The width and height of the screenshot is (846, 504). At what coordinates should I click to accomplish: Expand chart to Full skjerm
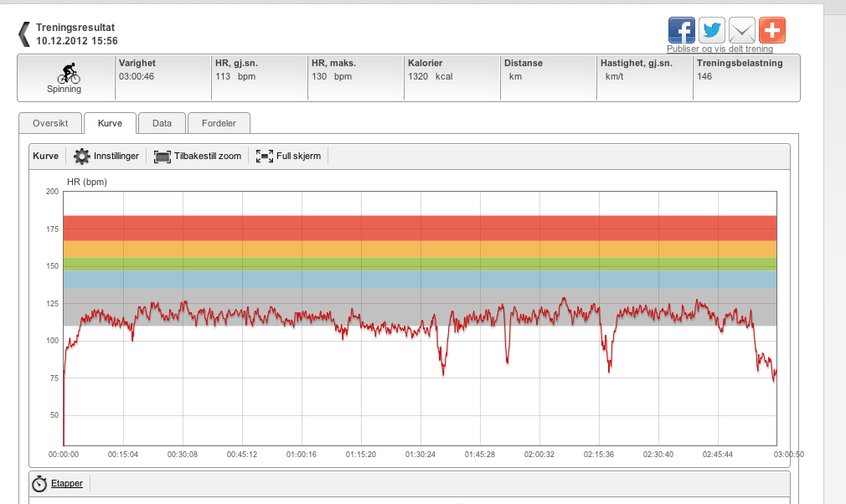click(x=288, y=157)
